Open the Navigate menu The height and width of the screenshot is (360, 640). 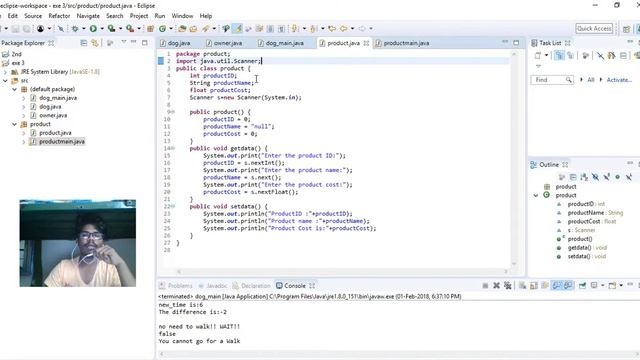pos(88,16)
